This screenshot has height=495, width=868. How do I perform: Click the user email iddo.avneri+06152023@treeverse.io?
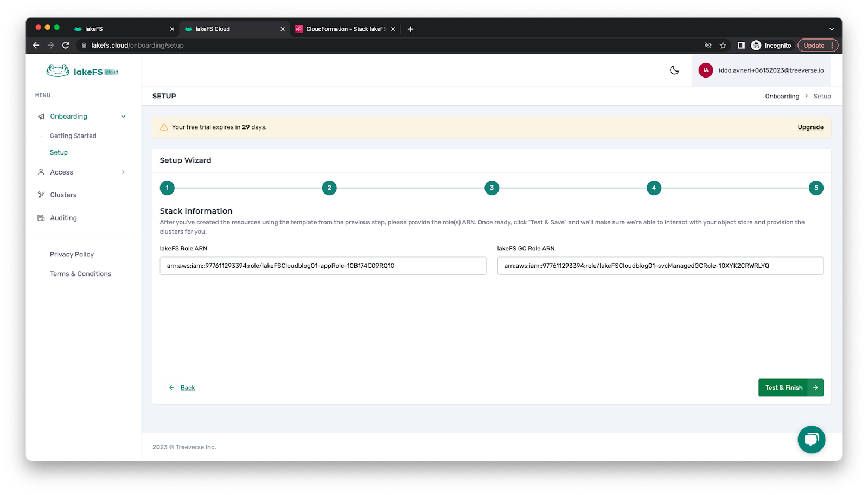pyautogui.click(x=771, y=70)
